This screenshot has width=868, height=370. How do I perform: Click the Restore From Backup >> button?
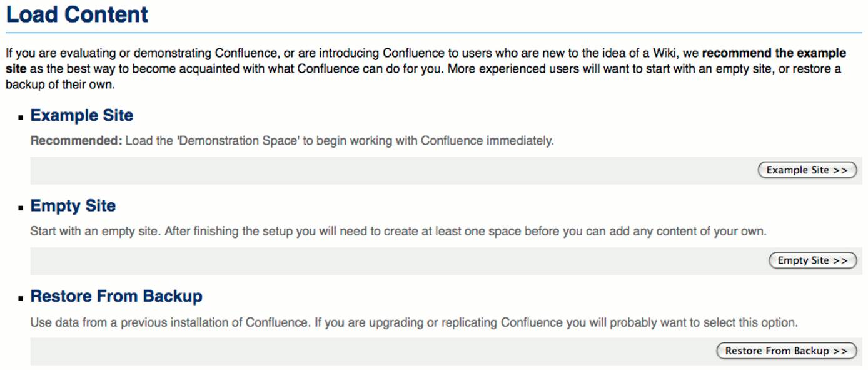[786, 351]
